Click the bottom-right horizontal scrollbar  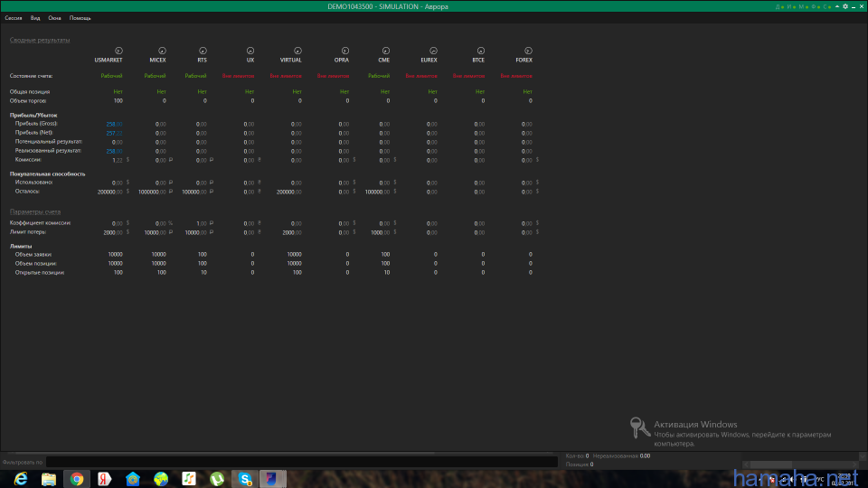800,465
